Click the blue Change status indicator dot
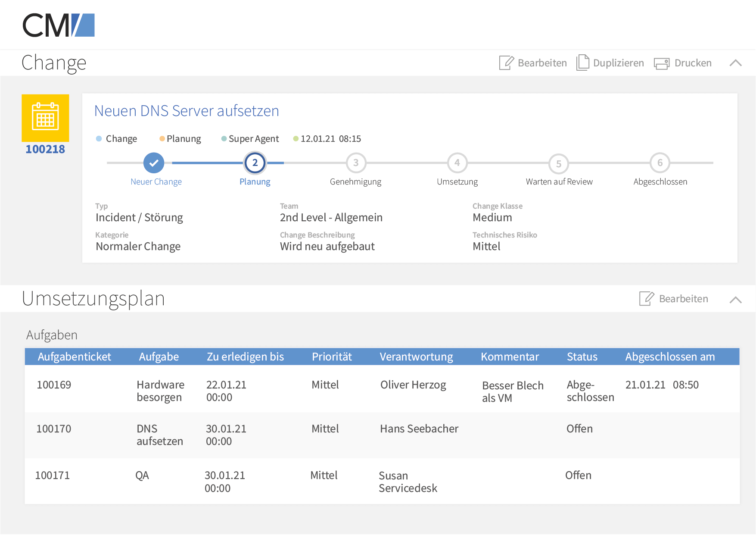 (98, 138)
